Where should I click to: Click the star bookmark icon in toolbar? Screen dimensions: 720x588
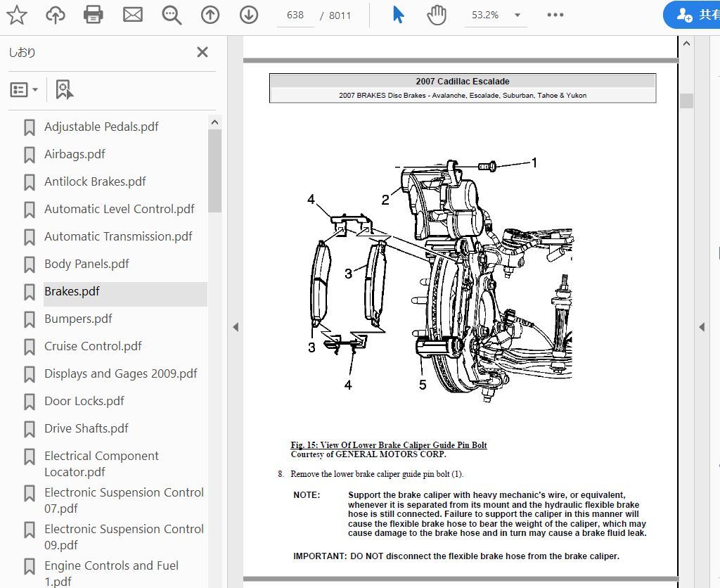click(17, 15)
